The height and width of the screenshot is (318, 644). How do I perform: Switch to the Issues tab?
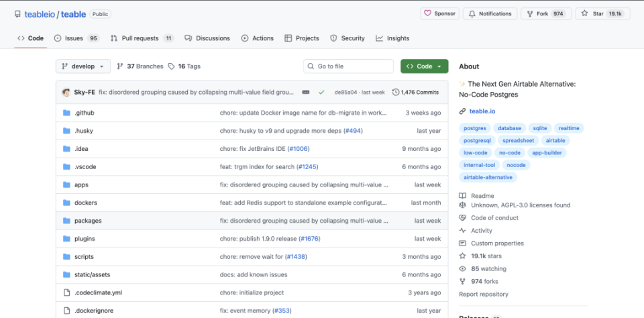point(76,38)
